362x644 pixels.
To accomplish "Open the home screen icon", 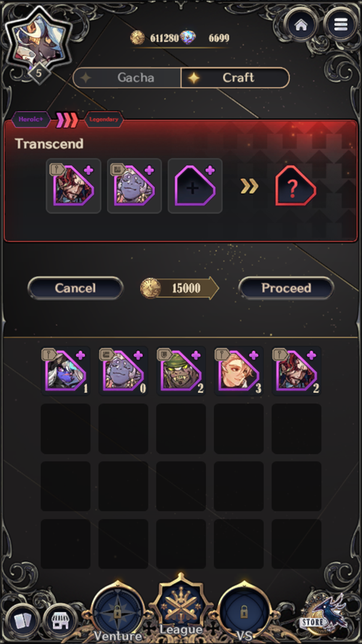I will click(x=301, y=25).
